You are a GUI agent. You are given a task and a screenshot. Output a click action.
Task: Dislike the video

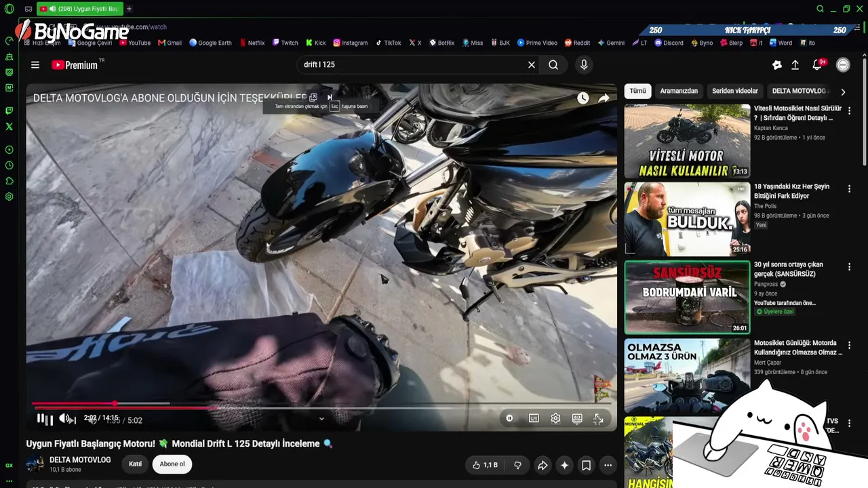[517, 465]
